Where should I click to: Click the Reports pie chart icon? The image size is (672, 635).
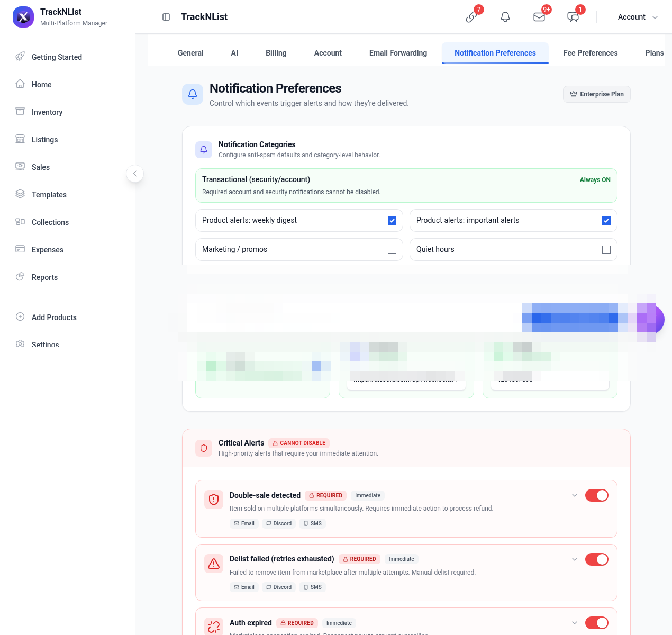point(20,277)
